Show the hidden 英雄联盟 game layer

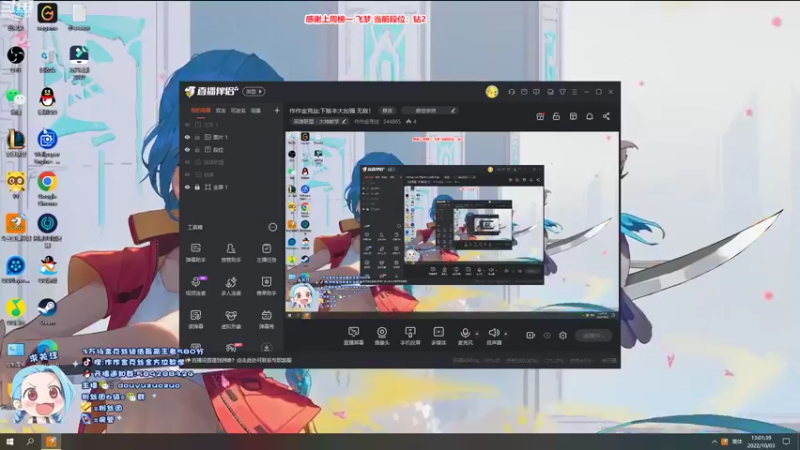(187, 162)
